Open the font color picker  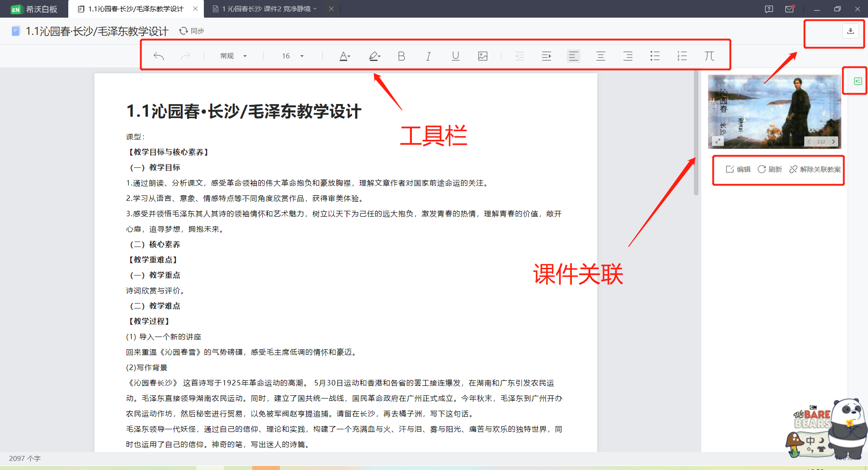[344, 56]
